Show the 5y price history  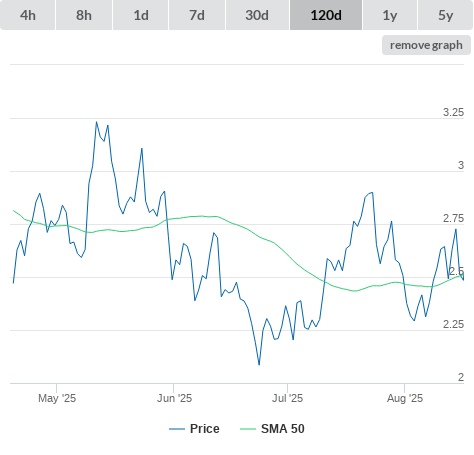(445, 15)
